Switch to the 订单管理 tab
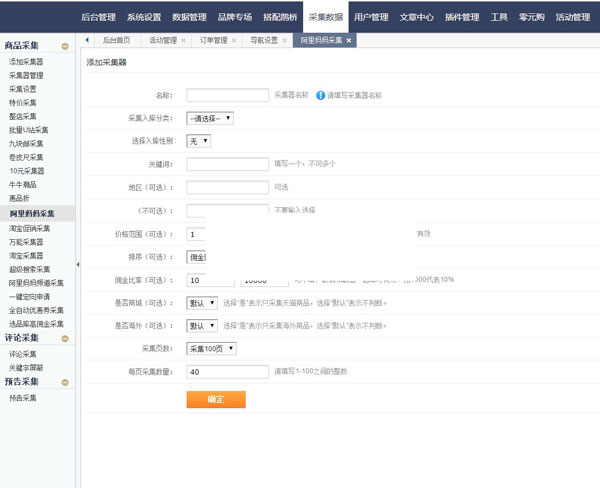 tap(214, 40)
